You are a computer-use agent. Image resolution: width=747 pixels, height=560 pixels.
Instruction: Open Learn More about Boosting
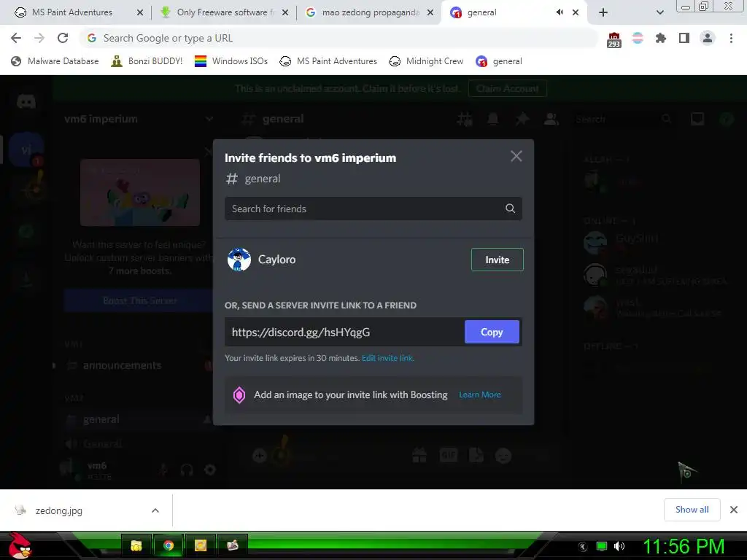click(480, 394)
